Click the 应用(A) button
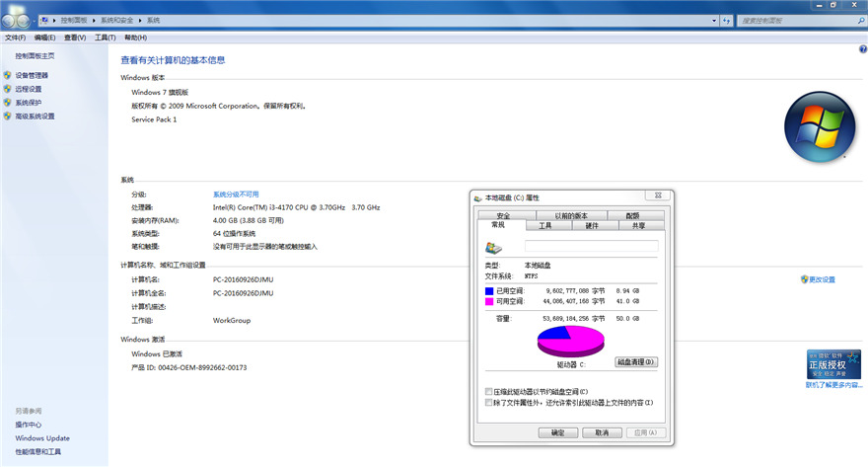The height and width of the screenshot is (467, 868). (x=645, y=432)
